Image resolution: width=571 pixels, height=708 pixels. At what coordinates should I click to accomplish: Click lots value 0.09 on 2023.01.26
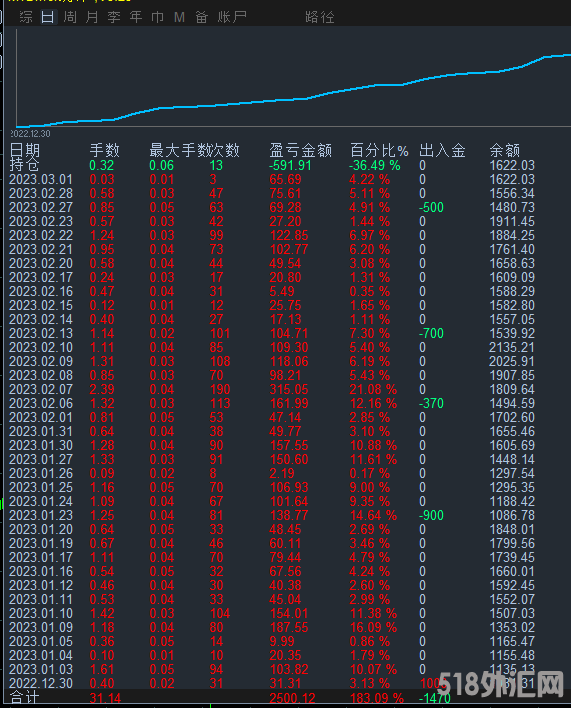coord(102,473)
